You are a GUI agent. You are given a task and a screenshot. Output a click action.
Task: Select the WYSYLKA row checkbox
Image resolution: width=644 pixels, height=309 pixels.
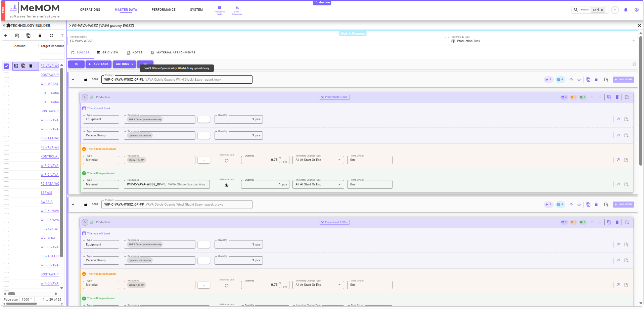6,238
